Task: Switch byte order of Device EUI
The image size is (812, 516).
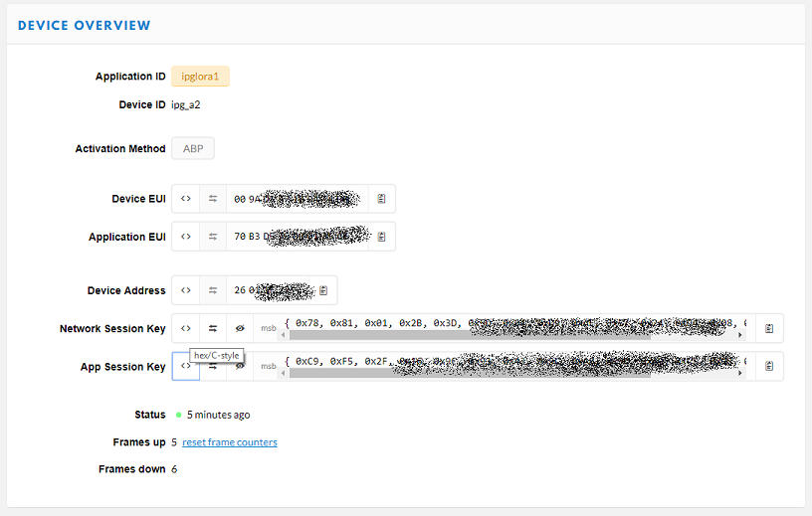Action: (213, 199)
